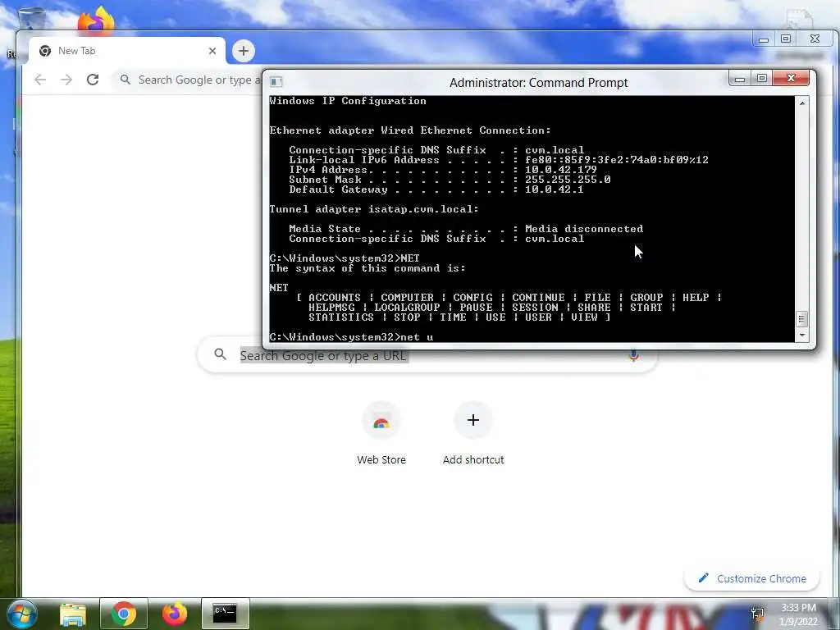Click the voice search microphone icon
840x630 pixels.
click(633, 356)
